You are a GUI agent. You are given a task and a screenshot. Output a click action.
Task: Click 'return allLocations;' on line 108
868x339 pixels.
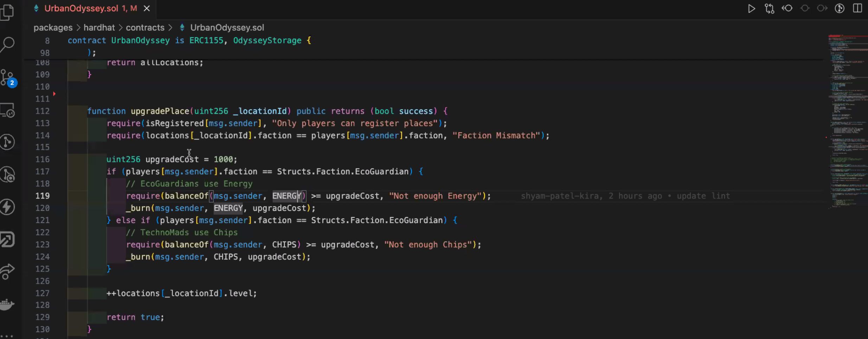(155, 63)
